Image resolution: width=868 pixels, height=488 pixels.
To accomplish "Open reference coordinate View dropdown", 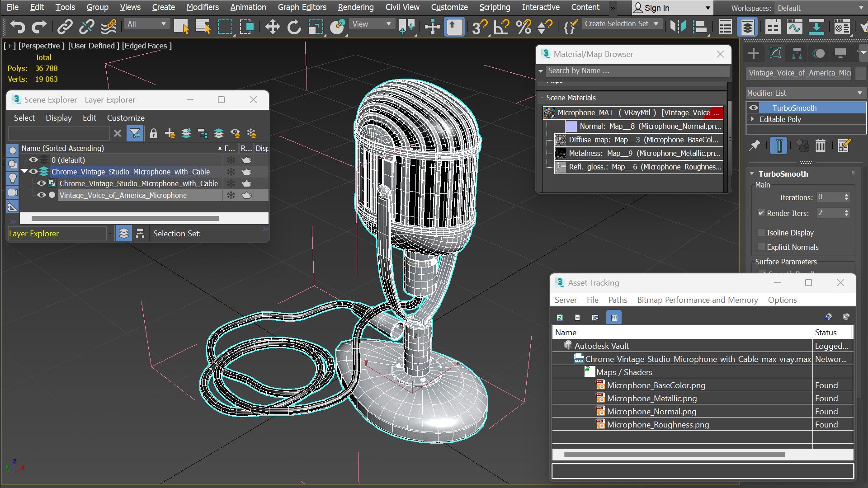I will pos(372,24).
